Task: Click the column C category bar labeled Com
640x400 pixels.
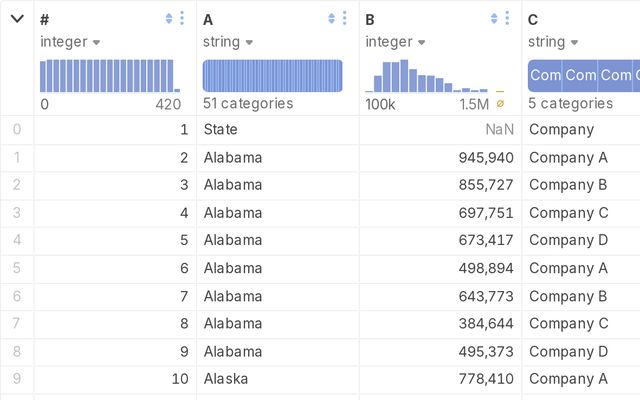Action: (545, 76)
